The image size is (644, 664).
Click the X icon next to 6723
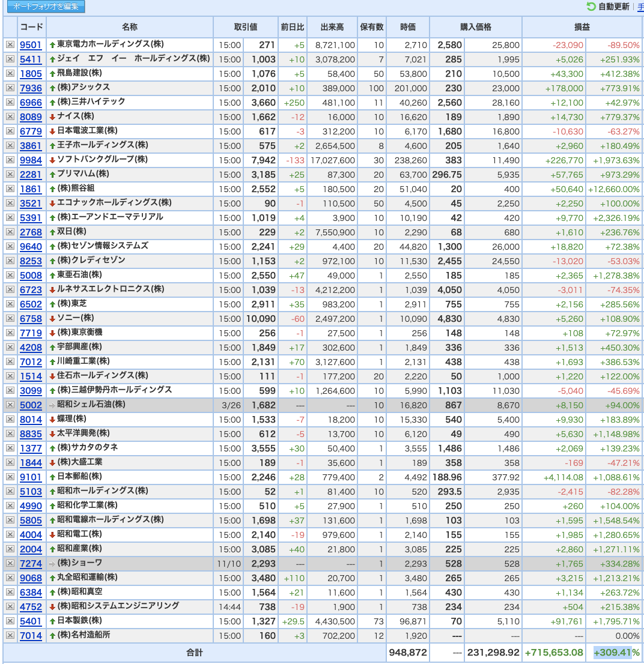coord(10,289)
